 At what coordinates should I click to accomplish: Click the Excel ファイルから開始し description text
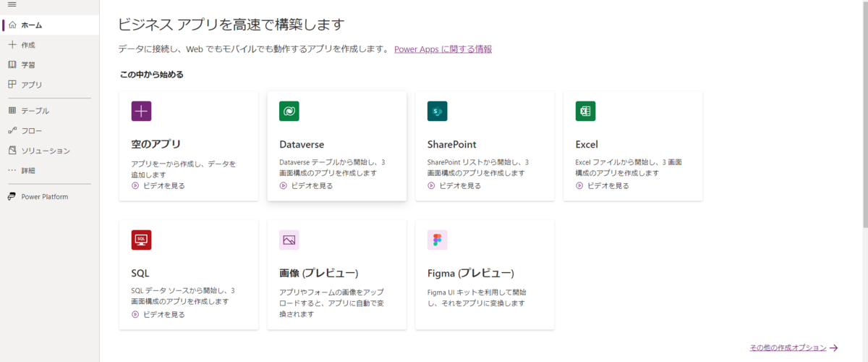(x=629, y=168)
